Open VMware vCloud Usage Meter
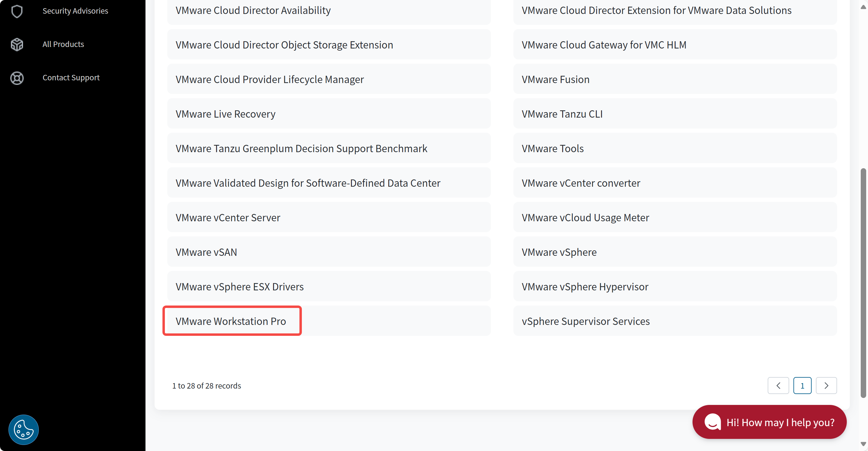Image resolution: width=868 pixels, height=451 pixels. tap(675, 217)
